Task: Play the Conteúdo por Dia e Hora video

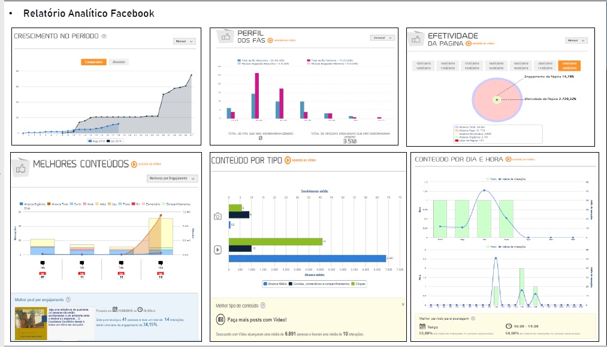Action: tap(509, 160)
